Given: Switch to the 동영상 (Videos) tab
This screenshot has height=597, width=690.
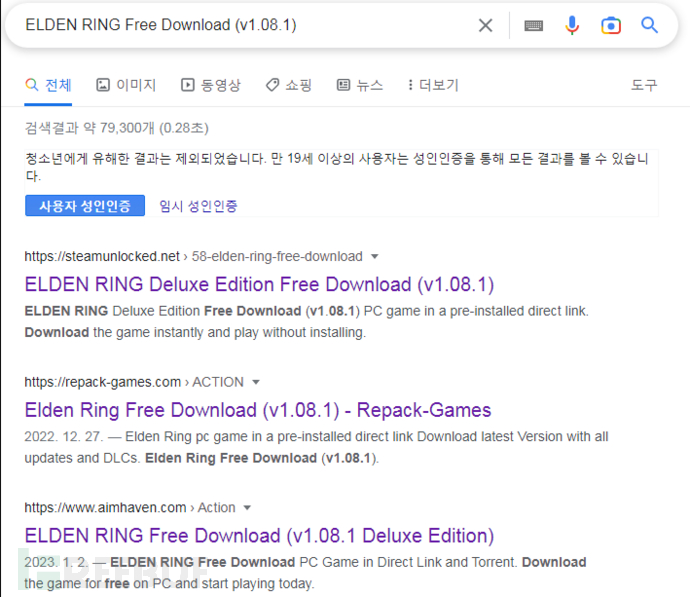Looking at the screenshot, I should tap(211, 85).
